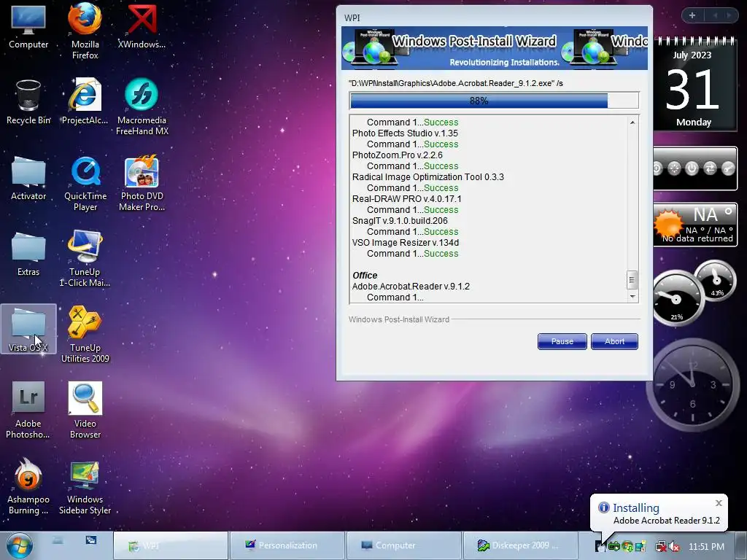Switch to the Diskeeper 2009 taskbar button
Screen dimensions: 747x560
(x=521, y=545)
